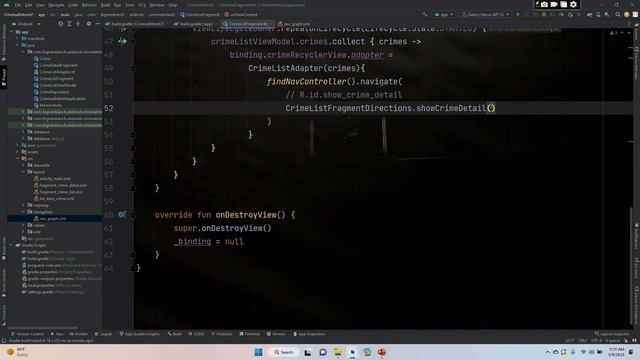Expand the manifests folder
The image size is (640, 360).
(x=18, y=38)
